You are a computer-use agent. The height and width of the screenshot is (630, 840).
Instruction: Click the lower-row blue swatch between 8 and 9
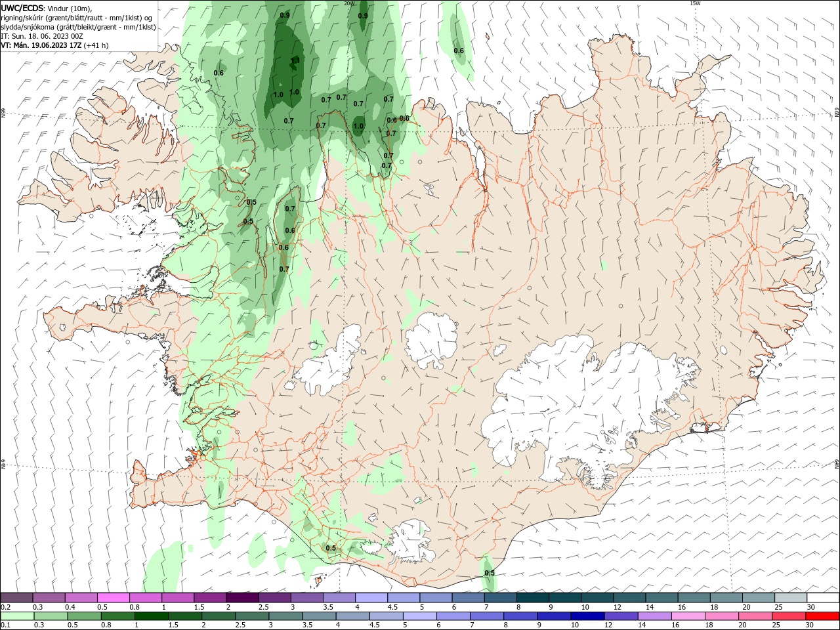click(x=520, y=616)
